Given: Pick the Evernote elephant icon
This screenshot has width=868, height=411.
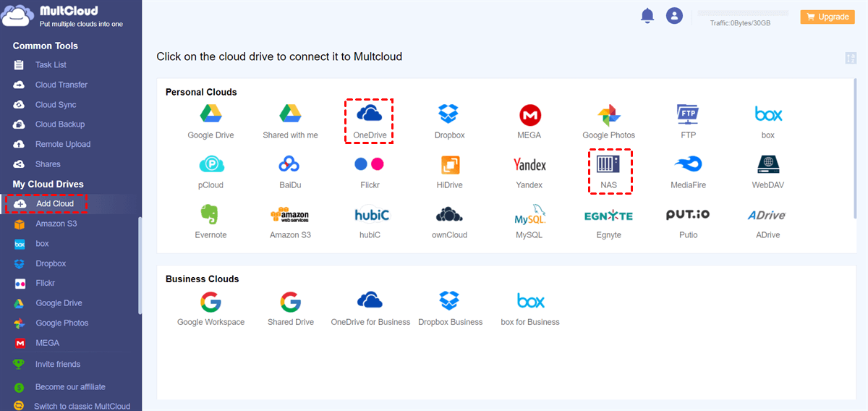Looking at the screenshot, I should [x=210, y=214].
